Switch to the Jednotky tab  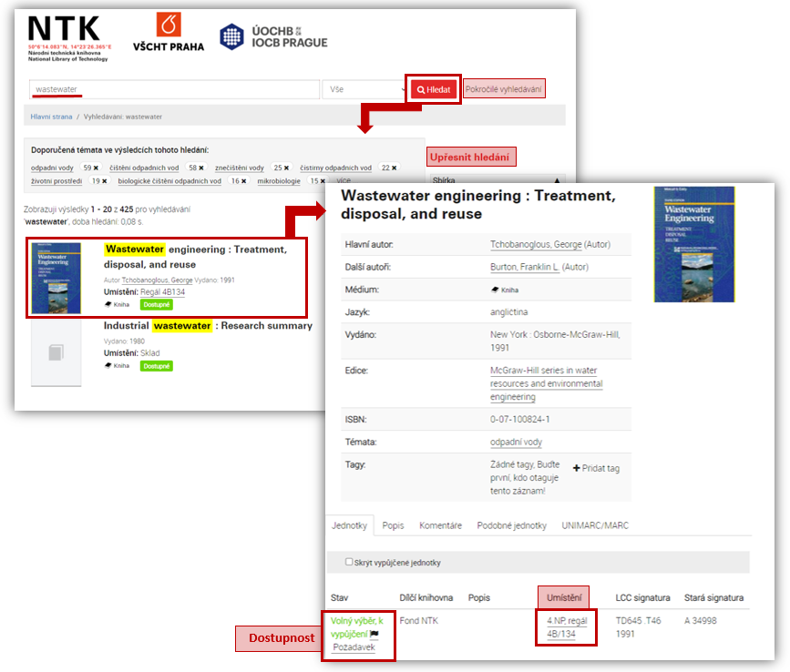click(x=349, y=525)
